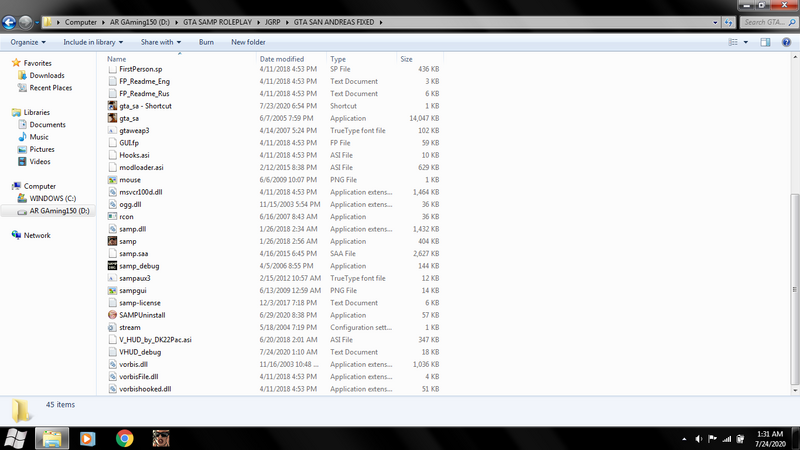The height and width of the screenshot is (450, 800).
Task: Select the vorbisHooked.dll file
Action: point(145,389)
